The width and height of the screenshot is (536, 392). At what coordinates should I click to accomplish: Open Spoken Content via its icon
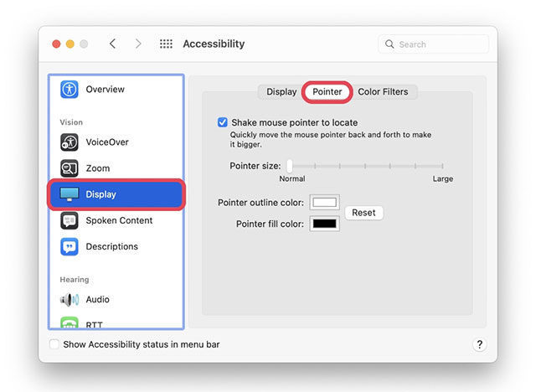click(70, 221)
